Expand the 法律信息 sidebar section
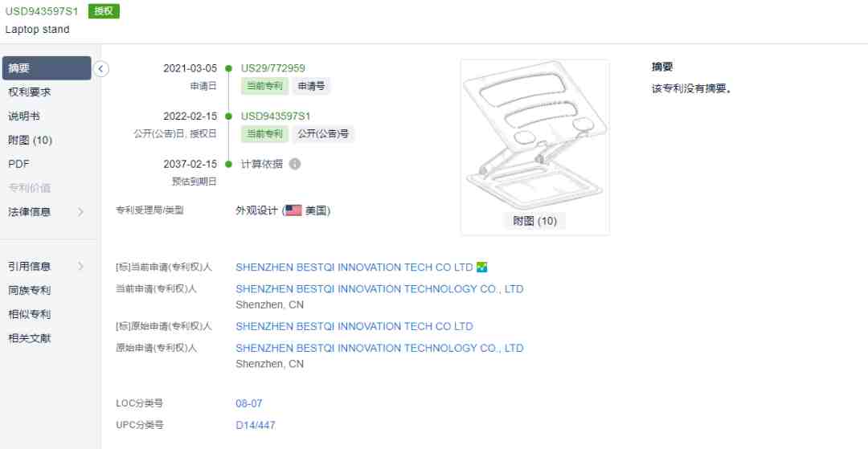 click(45, 212)
